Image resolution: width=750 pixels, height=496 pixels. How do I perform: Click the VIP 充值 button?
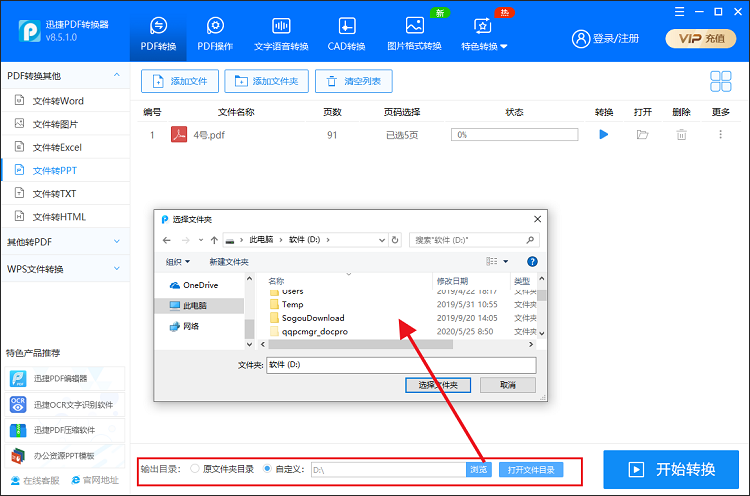701,39
